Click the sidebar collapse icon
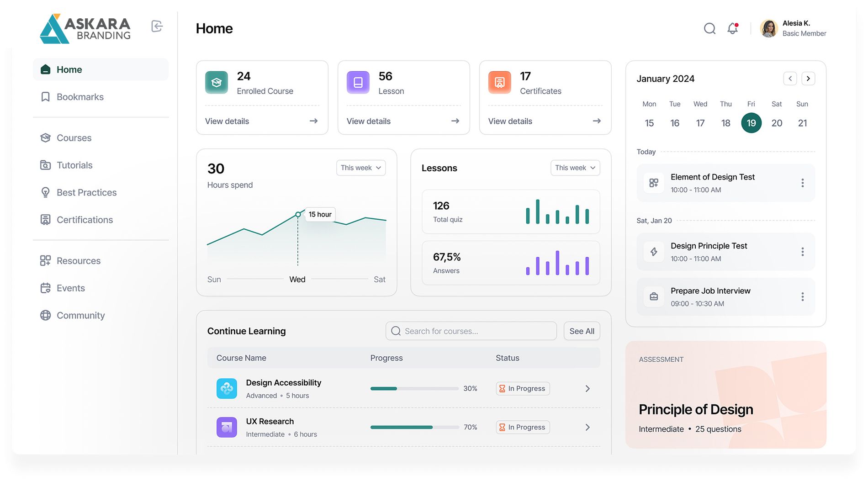The image size is (868, 481). pyautogui.click(x=157, y=26)
